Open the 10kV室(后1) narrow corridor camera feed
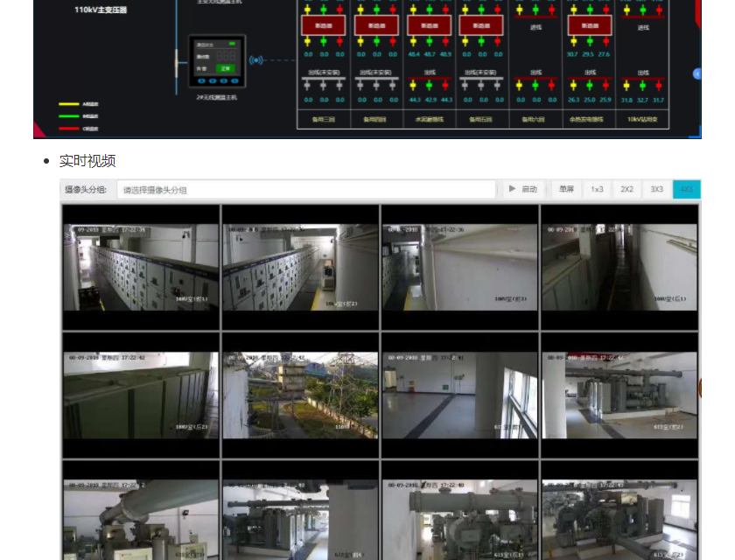 [x=619, y=267]
